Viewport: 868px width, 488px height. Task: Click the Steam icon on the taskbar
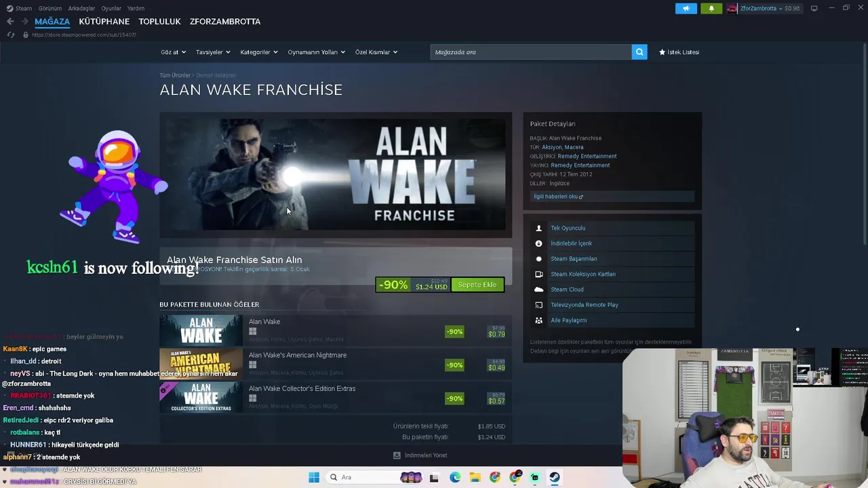click(554, 477)
